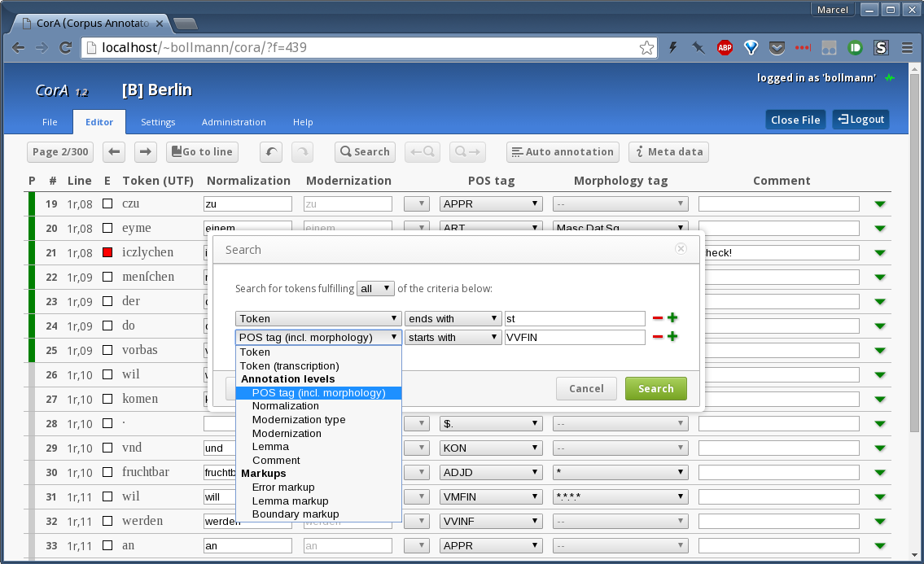Open the KON POS tag dropdown for vnd
This screenshot has height=564, width=924.
tap(491, 448)
